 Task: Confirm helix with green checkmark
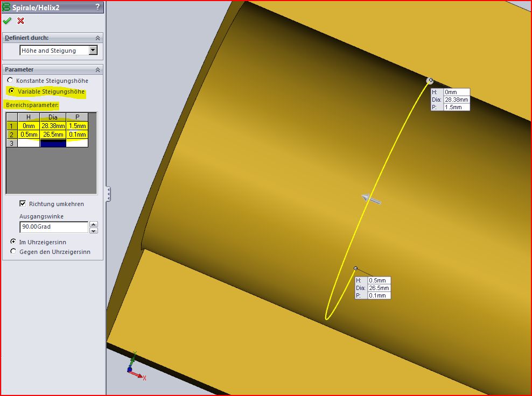[7, 21]
